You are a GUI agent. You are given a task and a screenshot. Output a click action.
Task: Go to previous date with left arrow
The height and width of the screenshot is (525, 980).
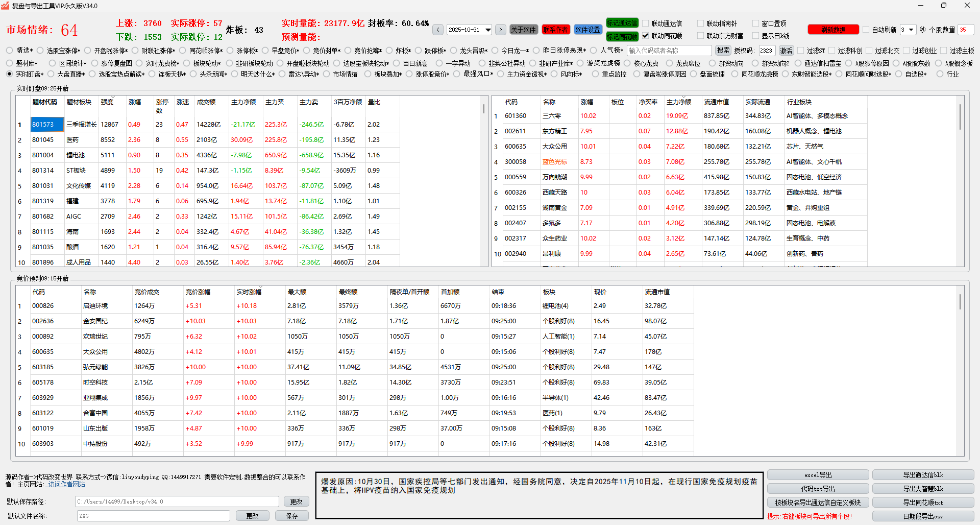(438, 30)
